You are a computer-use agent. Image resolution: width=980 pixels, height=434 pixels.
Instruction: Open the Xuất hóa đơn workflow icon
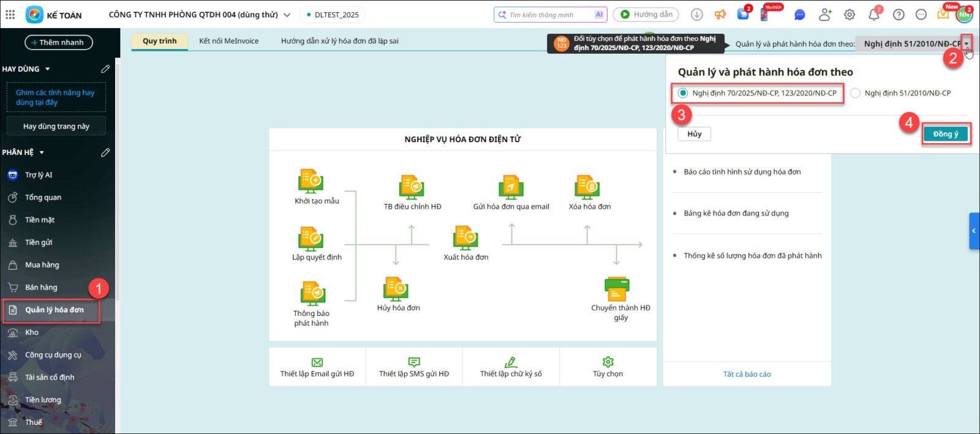click(x=466, y=238)
